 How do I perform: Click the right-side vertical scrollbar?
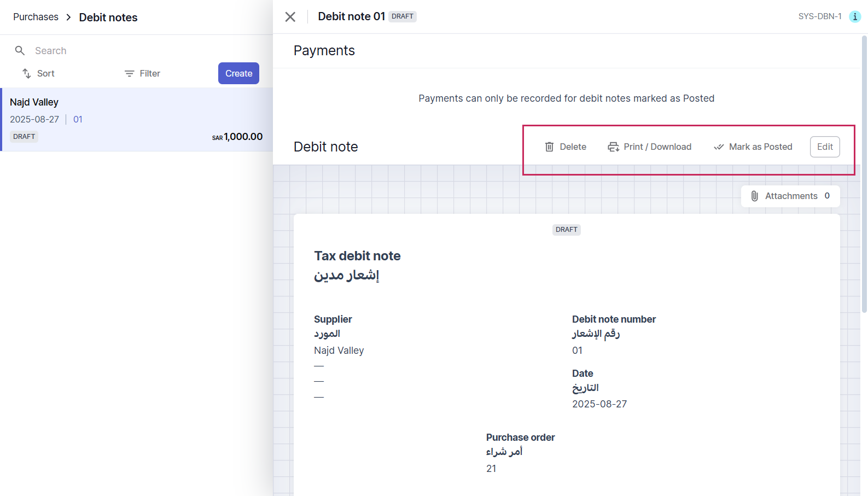(x=864, y=175)
